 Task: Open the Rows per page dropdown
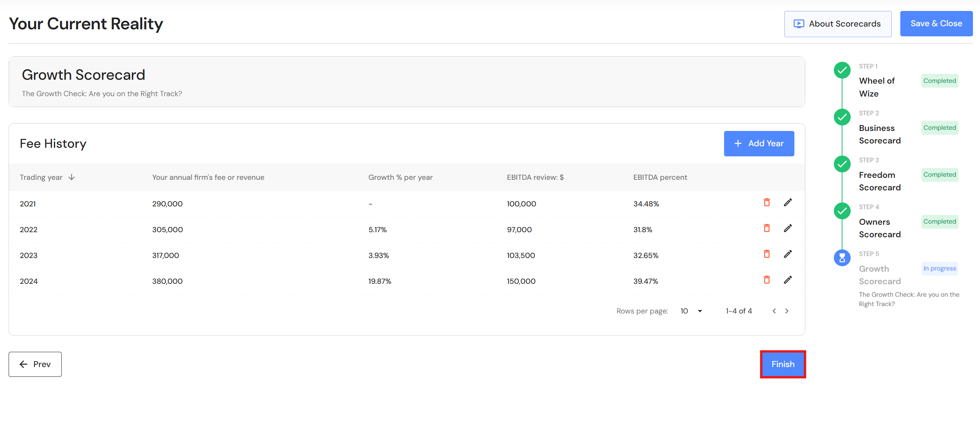pos(691,311)
